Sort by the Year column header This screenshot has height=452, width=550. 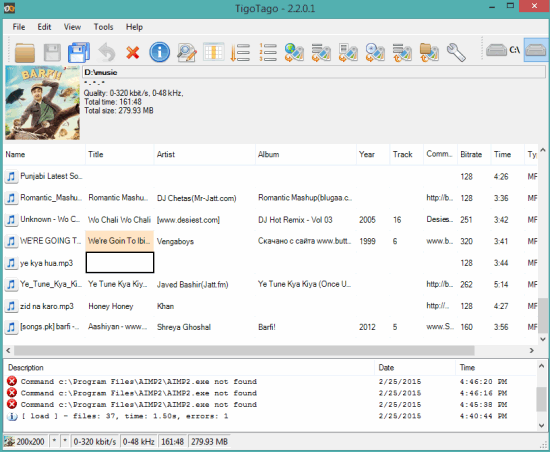click(373, 154)
